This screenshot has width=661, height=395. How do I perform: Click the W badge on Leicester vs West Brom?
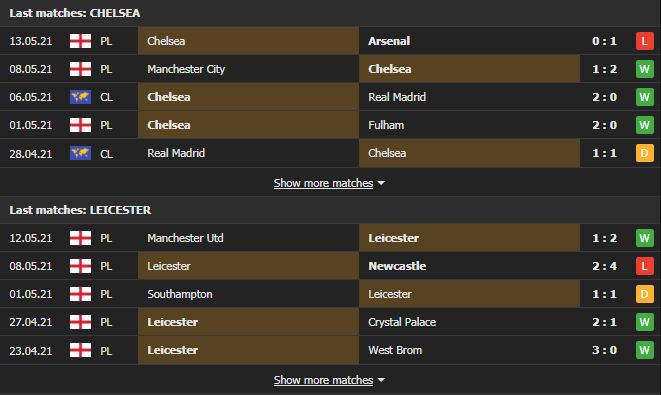(645, 350)
